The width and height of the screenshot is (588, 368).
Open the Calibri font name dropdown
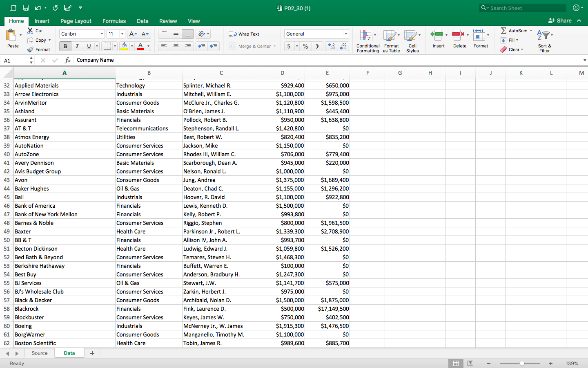(x=102, y=34)
